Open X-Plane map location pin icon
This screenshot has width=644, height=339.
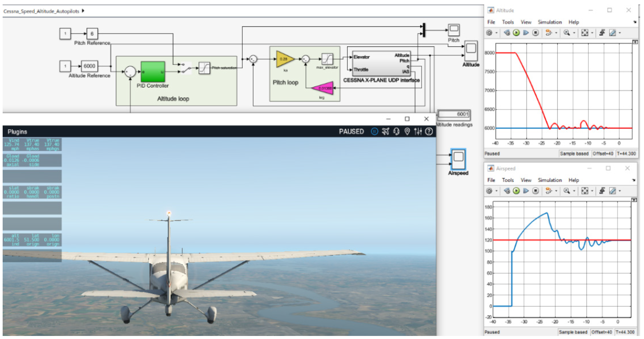point(407,131)
